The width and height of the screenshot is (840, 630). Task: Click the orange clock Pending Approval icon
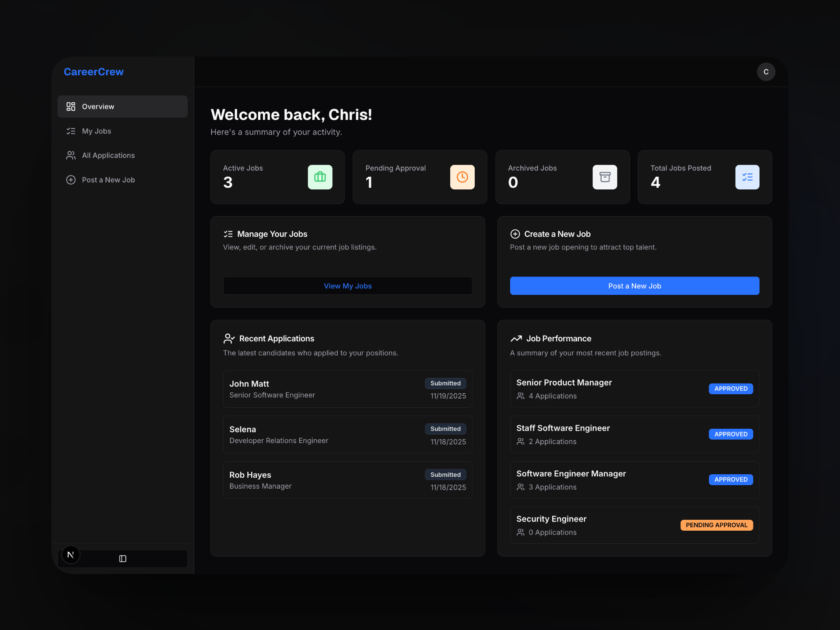coord(462,177)
